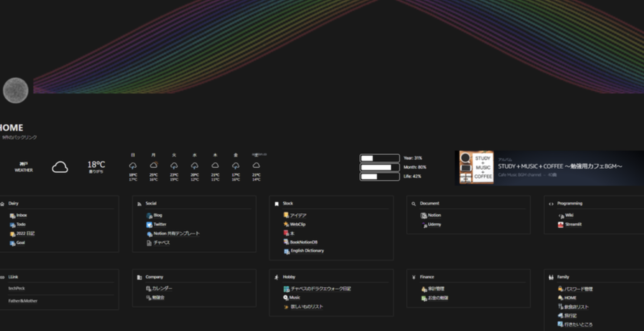Open English Dictionary page in Stock

coord(307,251)
